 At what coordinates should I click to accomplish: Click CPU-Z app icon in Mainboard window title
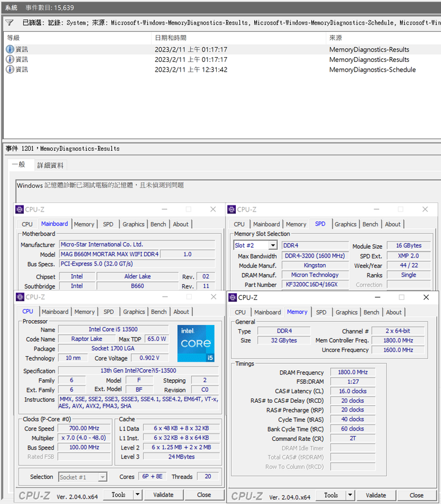19,210
